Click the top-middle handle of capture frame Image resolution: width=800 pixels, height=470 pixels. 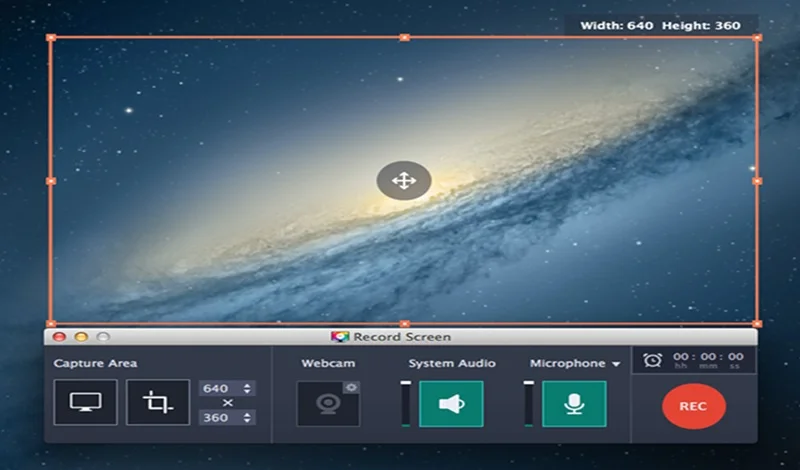(405, 37)
